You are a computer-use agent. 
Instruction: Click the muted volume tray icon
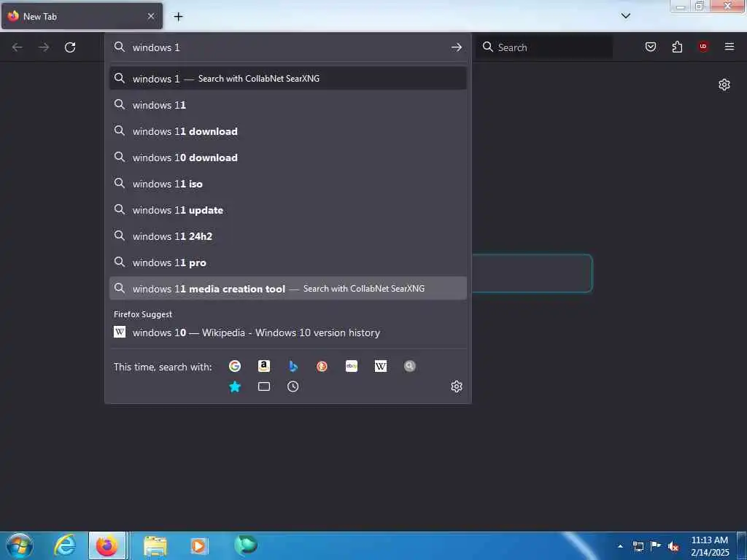point(673,546)
